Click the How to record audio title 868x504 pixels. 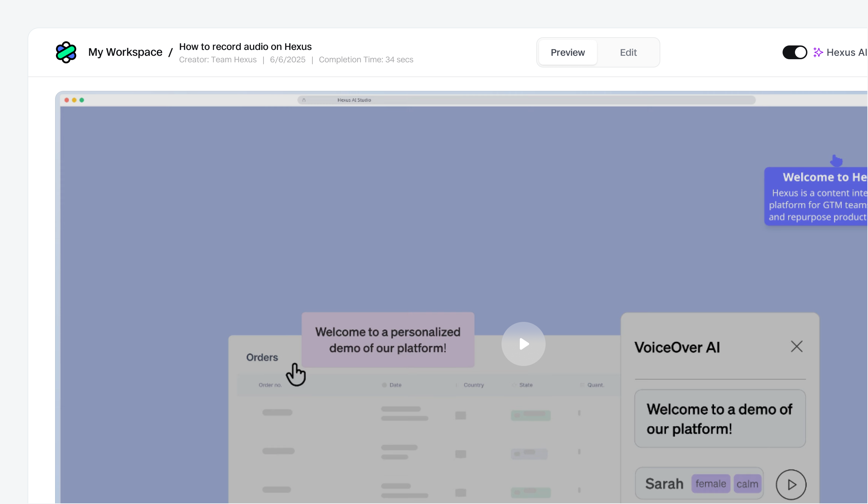(x=245, y=47)
